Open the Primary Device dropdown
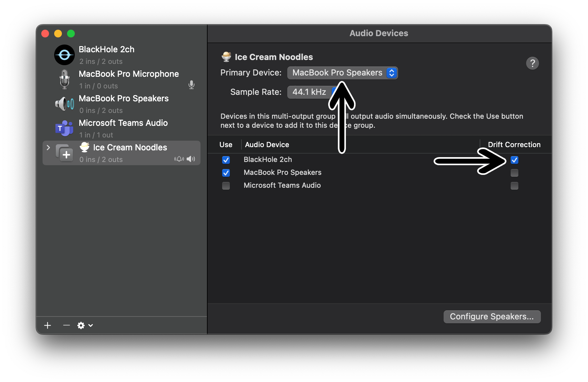588x382 pixels. coord(342,73)
